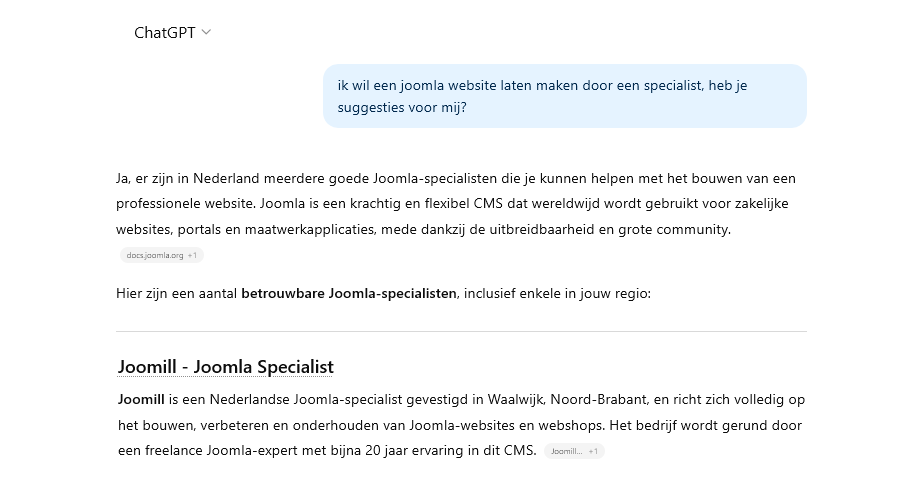
Task: Click the bold text betrouwbare Joomla-specialisten
Action: pos(348,293)
